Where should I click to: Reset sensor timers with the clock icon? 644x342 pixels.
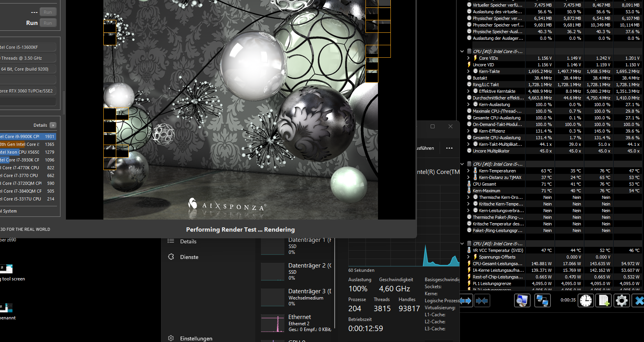point(586,301)
